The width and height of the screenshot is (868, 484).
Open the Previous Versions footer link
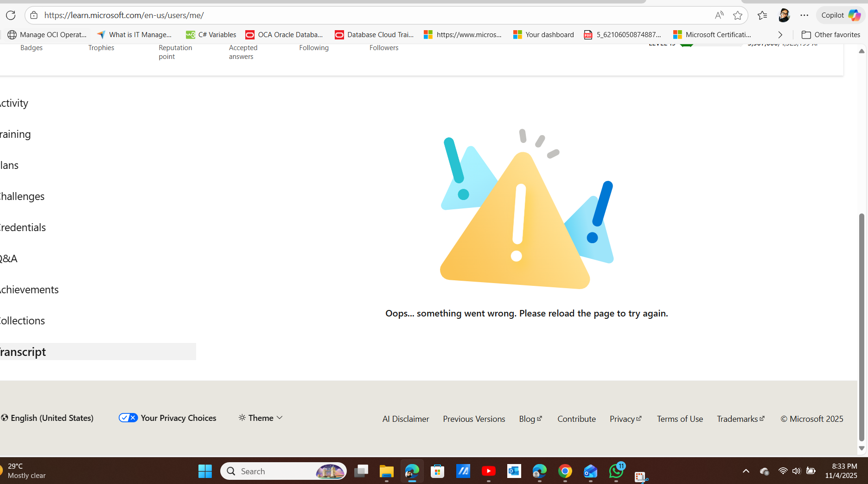pos(474,419)
